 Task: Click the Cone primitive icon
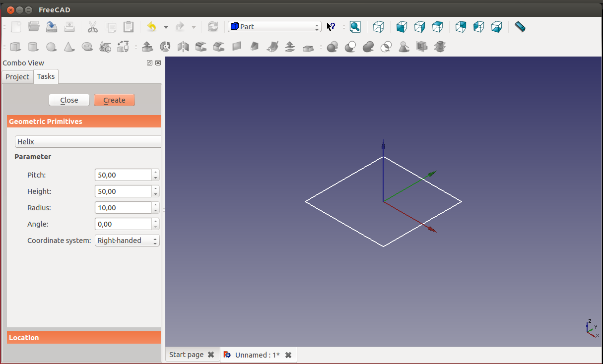point(69,47)
